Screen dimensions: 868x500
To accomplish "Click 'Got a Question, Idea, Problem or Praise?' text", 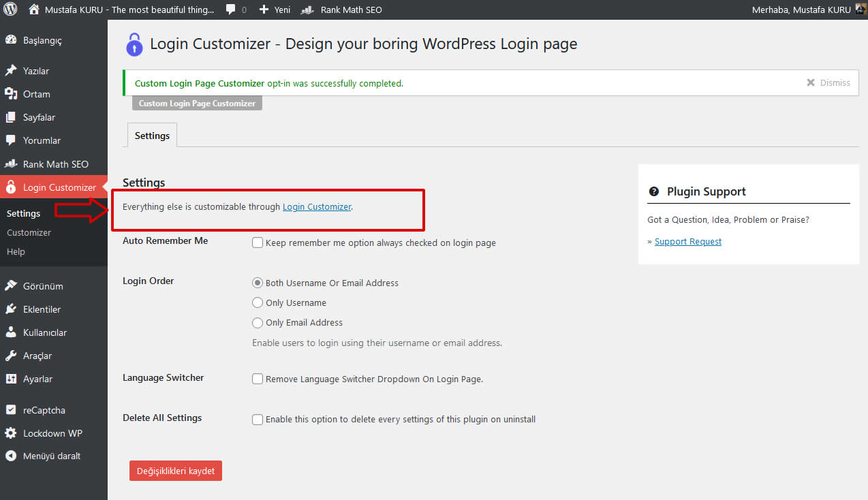I will pos(728,220).
